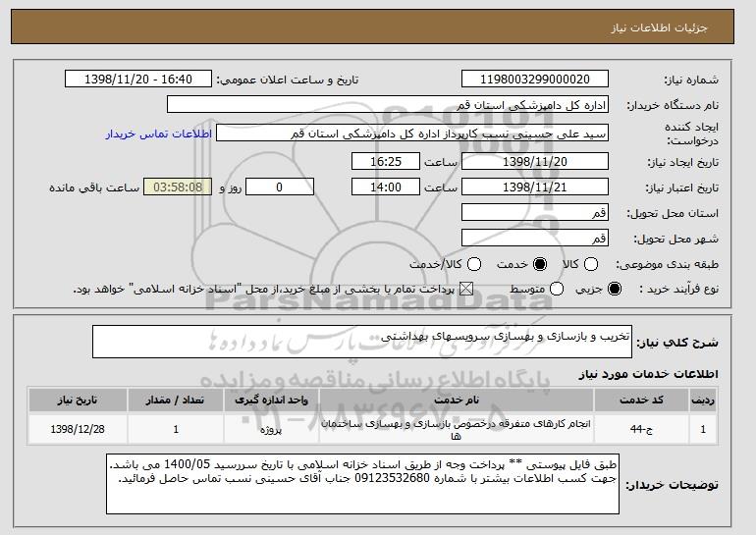This screenshot has height=535, width=756.
Task: Choose the متوسط purchase type radio
Action: [557, 289]
